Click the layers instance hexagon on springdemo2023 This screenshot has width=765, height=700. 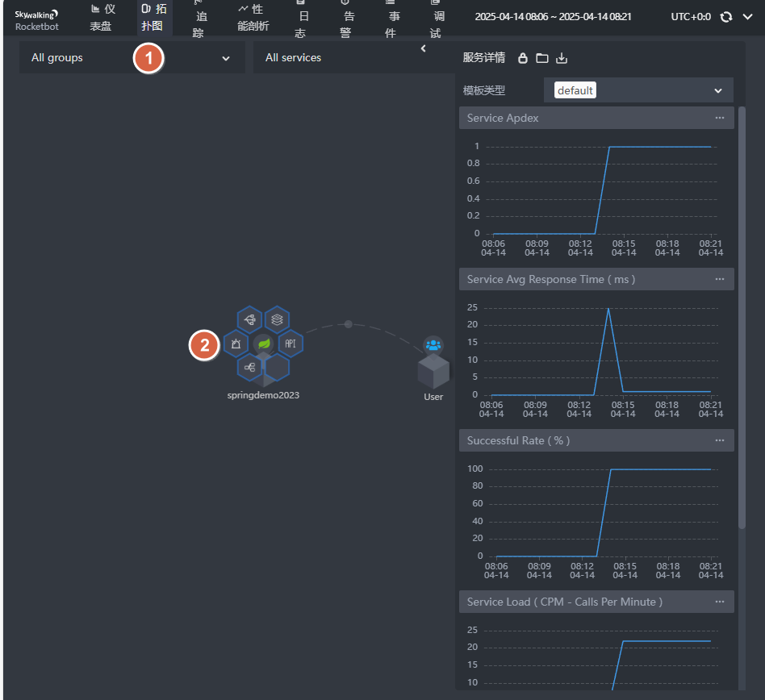277,320
